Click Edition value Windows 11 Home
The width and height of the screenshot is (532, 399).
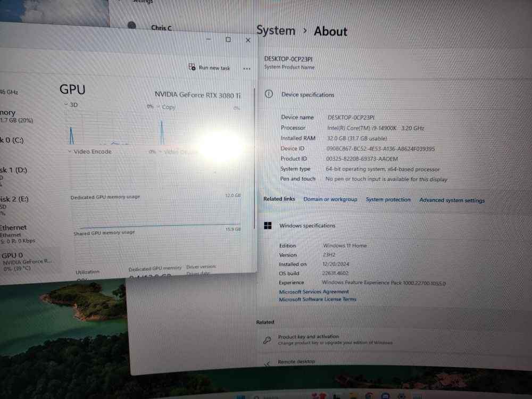(x=345, y=245)
